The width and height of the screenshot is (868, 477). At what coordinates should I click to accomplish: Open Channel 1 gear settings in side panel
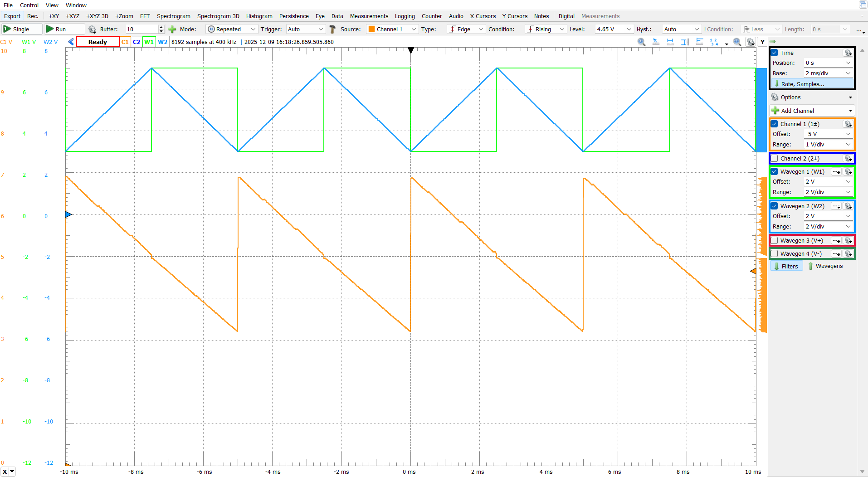(848, 124)
